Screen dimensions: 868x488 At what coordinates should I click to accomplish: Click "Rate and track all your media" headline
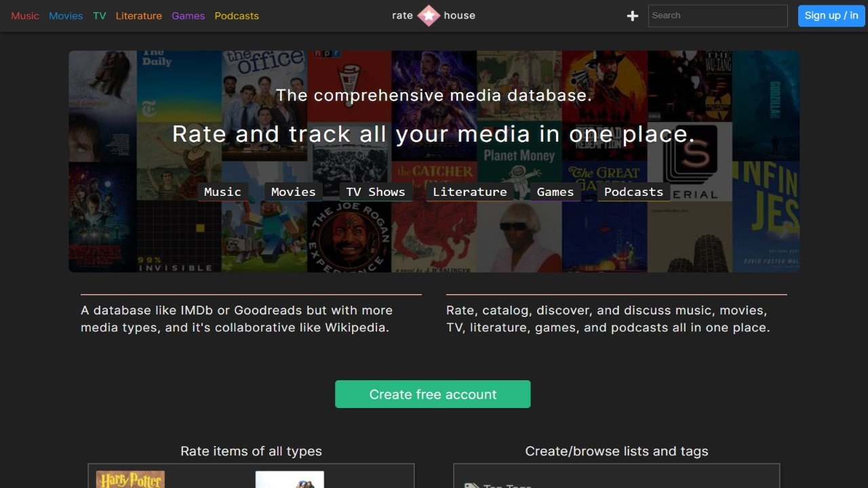click(434, 134)
